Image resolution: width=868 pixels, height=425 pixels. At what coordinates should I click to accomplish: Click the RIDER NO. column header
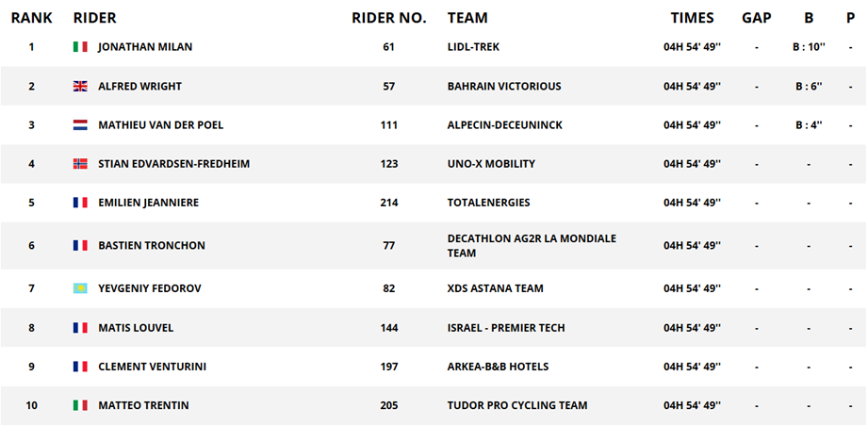[x=389, y=18]
